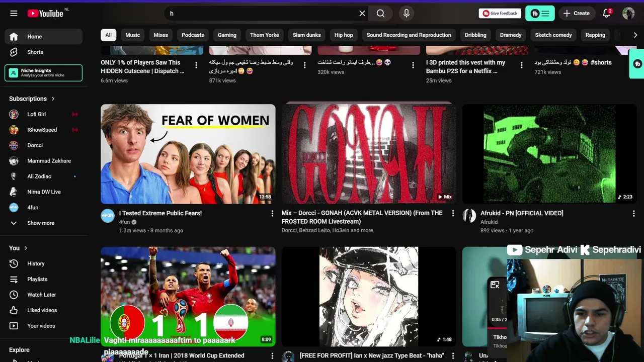Open IShowSpeed channel subscription
The width and height of the screenshot is (644, 362).
43,130
